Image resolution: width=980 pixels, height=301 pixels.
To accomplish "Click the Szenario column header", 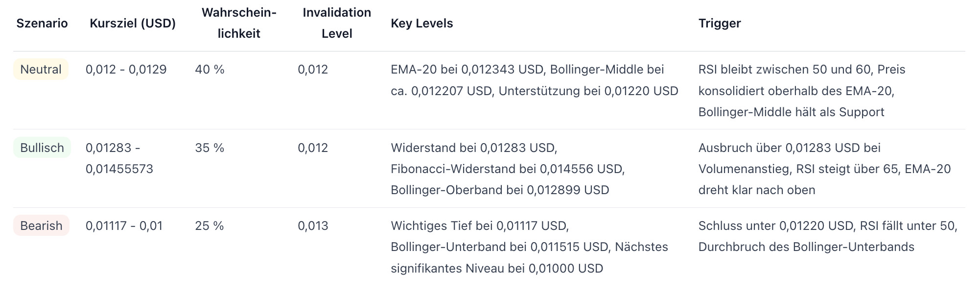I will [42, 23].
